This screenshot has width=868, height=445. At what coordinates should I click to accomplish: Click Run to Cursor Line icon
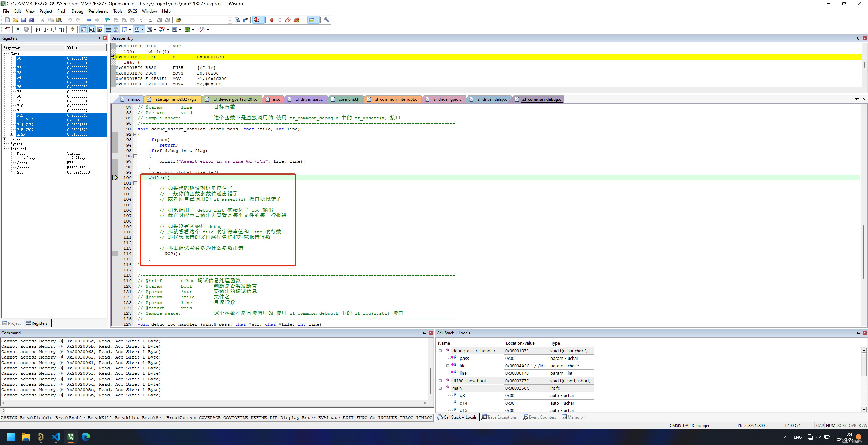pos(62,29)
